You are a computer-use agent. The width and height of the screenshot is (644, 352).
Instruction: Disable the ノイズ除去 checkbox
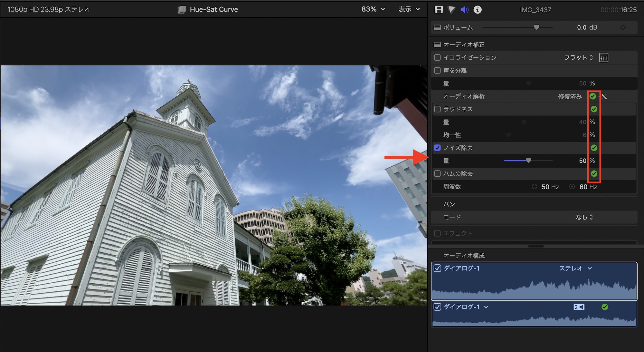click(437, 148)
